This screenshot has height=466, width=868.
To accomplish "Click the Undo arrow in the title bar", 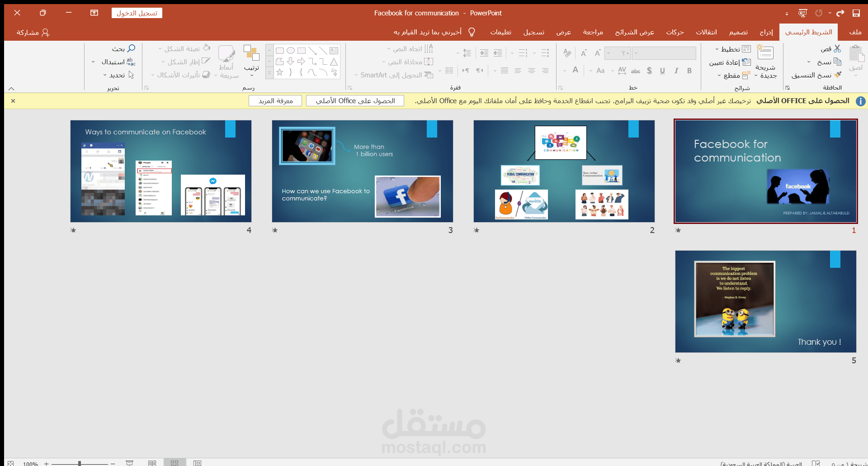I will pyautogui.click(x=840, y=13).
